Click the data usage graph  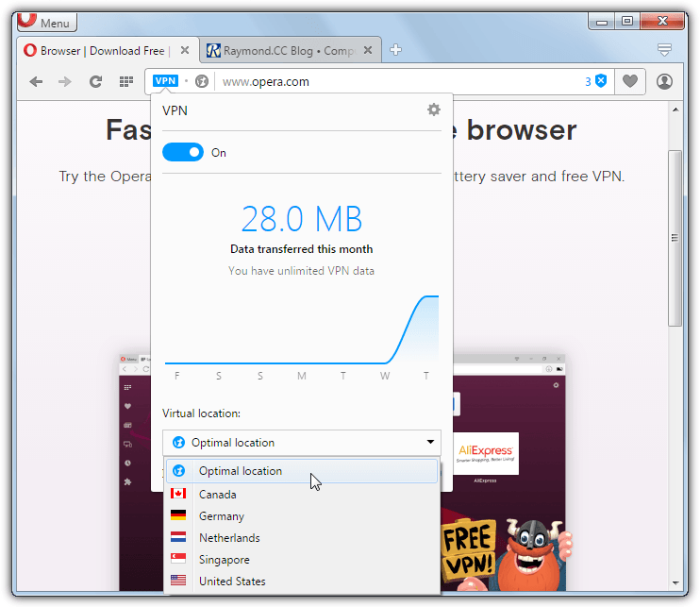point(302,329)
